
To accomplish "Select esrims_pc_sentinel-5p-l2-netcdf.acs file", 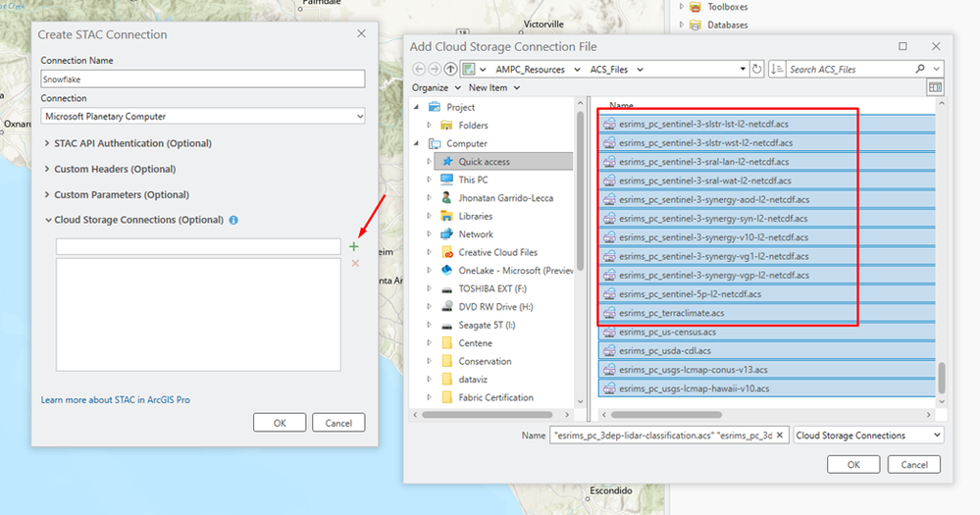I will (x=767, y=293).
